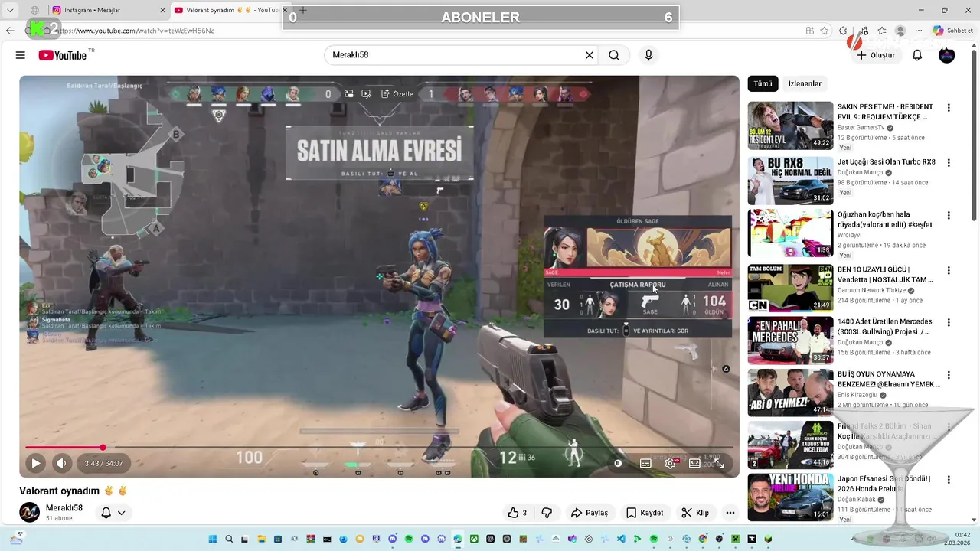Open options for SAKIN PES ETME video
Viewport: 980px width, 551px height.
coord(949,108)
